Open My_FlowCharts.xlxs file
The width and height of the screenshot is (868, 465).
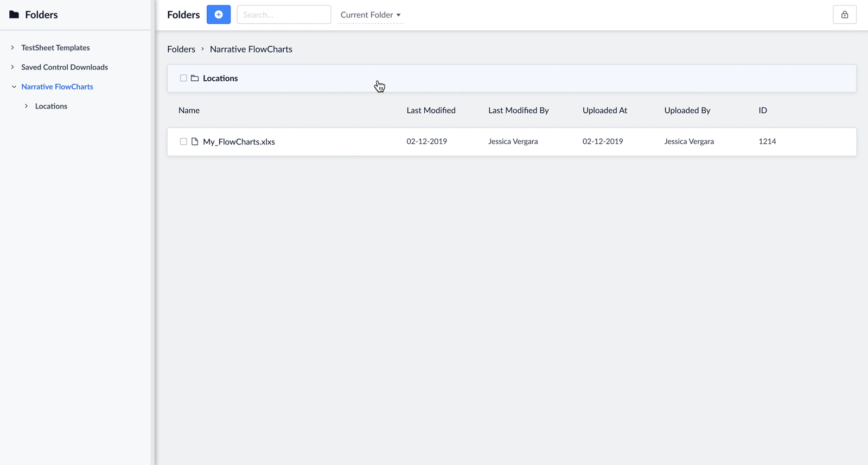[x=239, y=142]
